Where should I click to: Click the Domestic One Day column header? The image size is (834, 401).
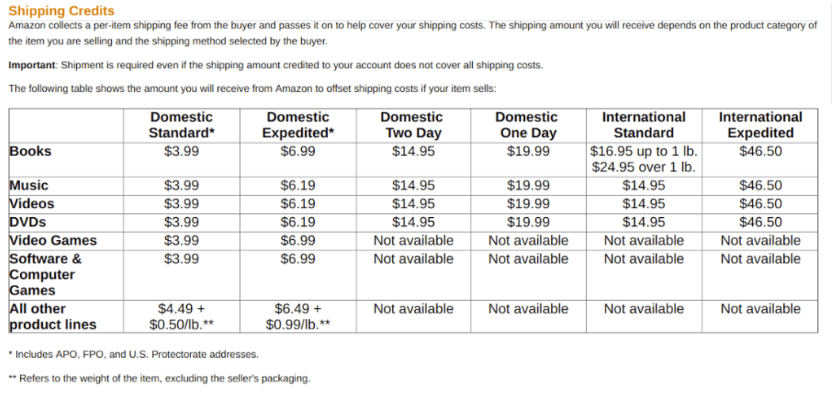click(527, 125)
